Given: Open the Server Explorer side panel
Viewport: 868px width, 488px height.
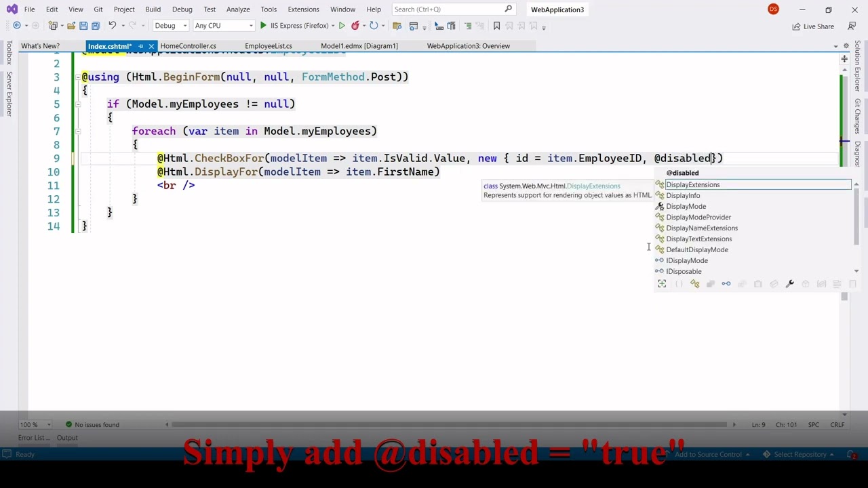Looking at the screenshot, I should 9,94.
